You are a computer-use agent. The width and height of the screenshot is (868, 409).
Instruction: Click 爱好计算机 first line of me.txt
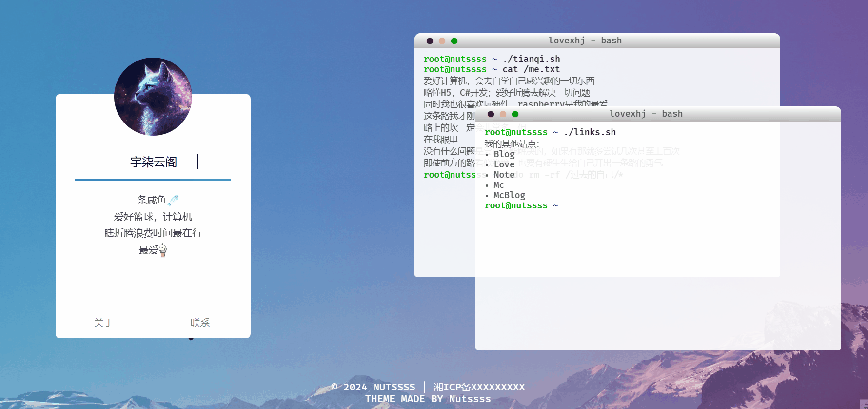pyautogui.click(x=509, y=81)
